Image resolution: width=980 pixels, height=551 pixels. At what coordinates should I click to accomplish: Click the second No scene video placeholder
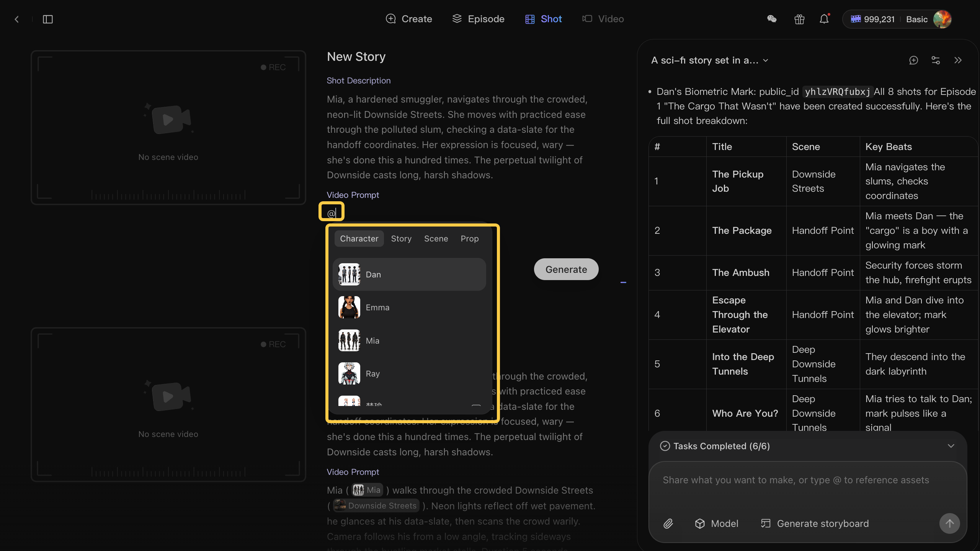click(x=168, y=404)
